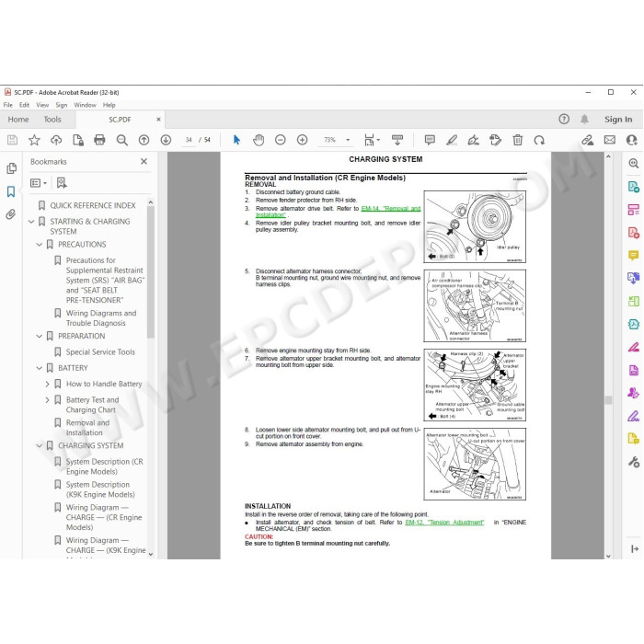The image size is (644, 644).
Task: Switch to the Tools tab
Action: pos(52,120)
